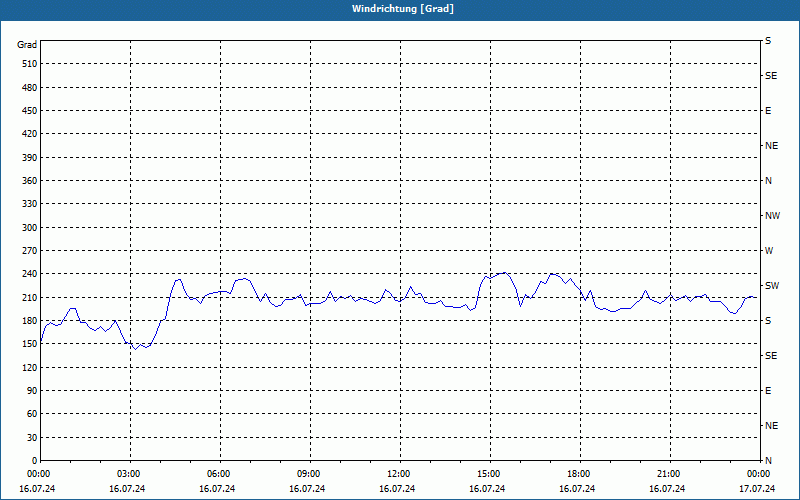Click the E compass label at 90 level
The image size is (800, 500).
[x=768, y=391]
